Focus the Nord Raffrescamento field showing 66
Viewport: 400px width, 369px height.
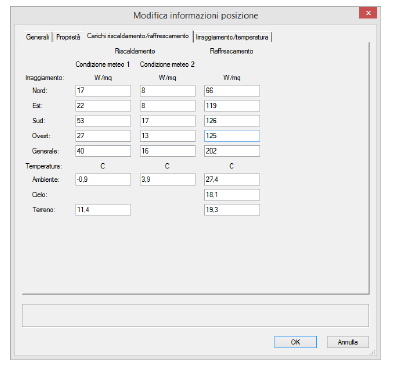point(232,91)
